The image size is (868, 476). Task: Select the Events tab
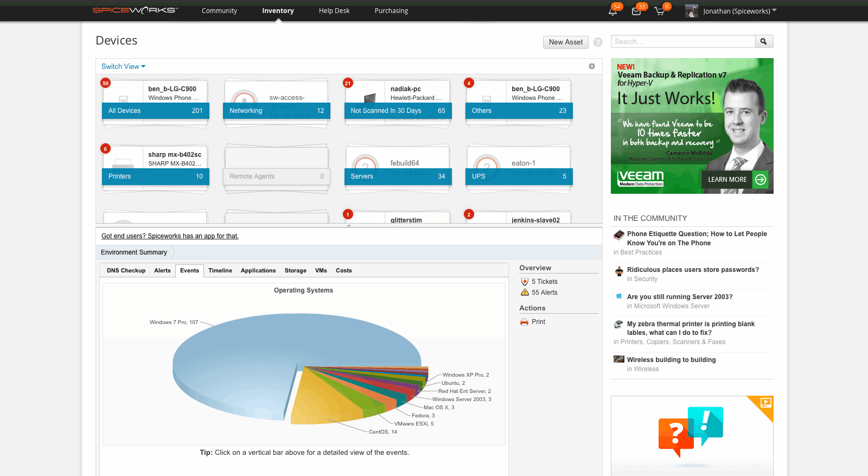(x=189, y=270)
